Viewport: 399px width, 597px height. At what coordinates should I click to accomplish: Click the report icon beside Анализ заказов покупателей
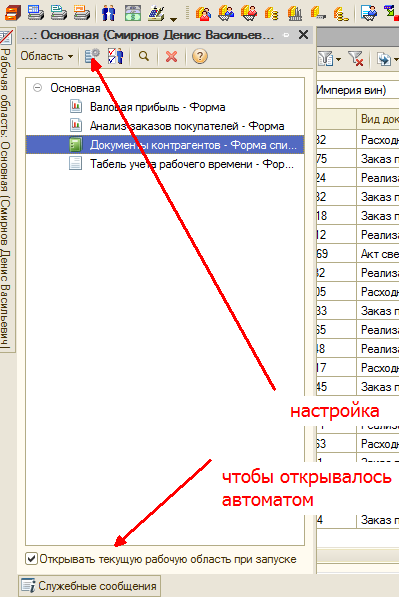(x=76, y=125)
